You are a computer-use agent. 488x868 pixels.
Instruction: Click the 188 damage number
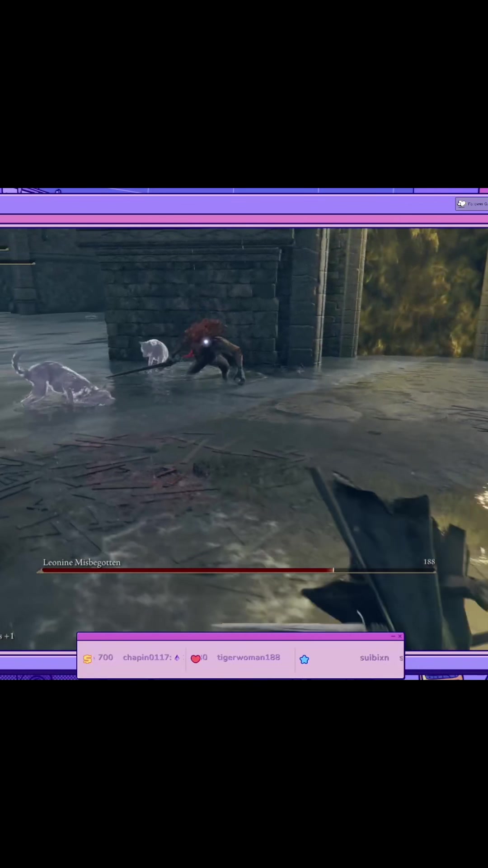coord(429,561)
